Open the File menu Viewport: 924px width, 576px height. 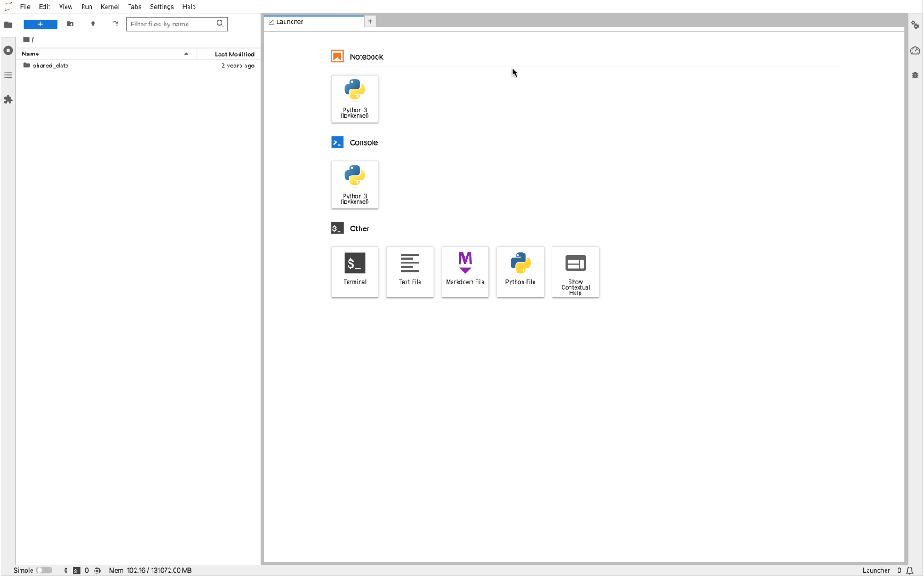[x=26, y=7]
